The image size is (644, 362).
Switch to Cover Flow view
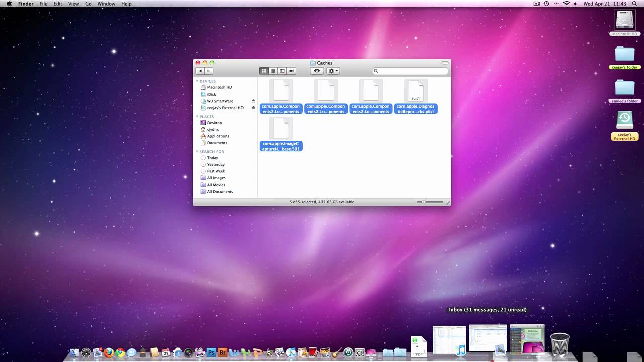(x=291, y=71)
